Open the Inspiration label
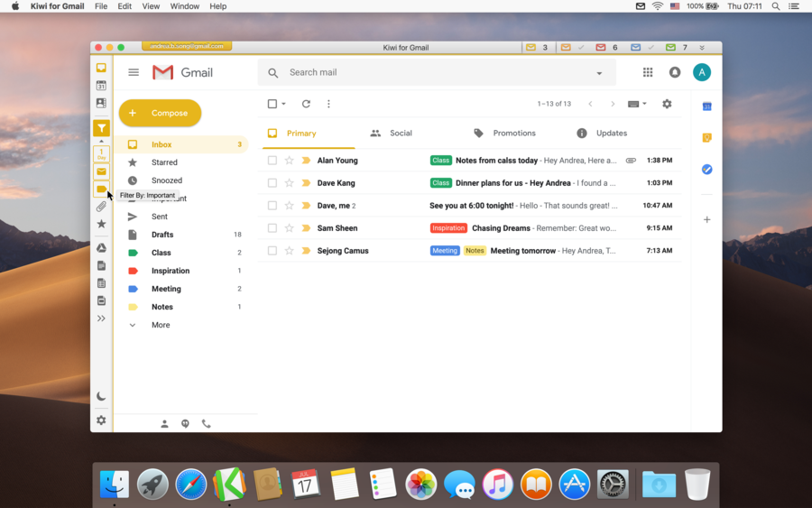Screen dimensions: 812x508 [171, 271]
